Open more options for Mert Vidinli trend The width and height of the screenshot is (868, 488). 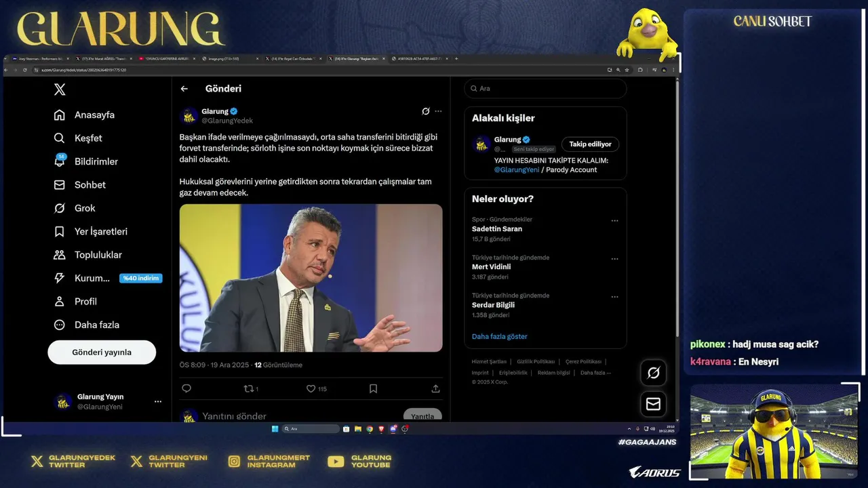point(614,259)
